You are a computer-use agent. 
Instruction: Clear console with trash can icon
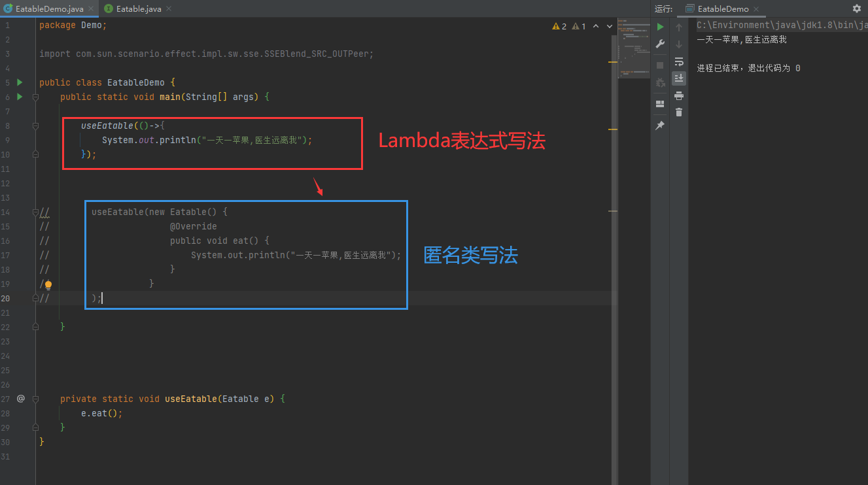(x=679, y=112)
